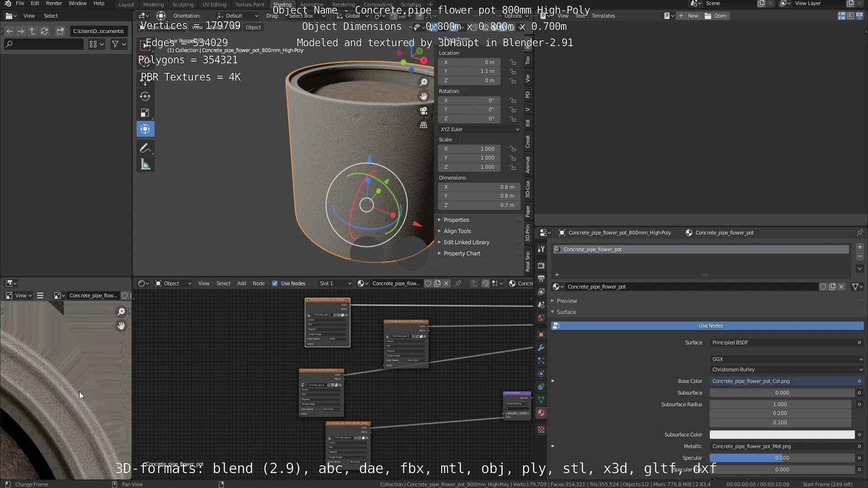The width and height of the screenshot is (868, 488).
Task: Open the Active Tool properties tab
Action: 541,249
